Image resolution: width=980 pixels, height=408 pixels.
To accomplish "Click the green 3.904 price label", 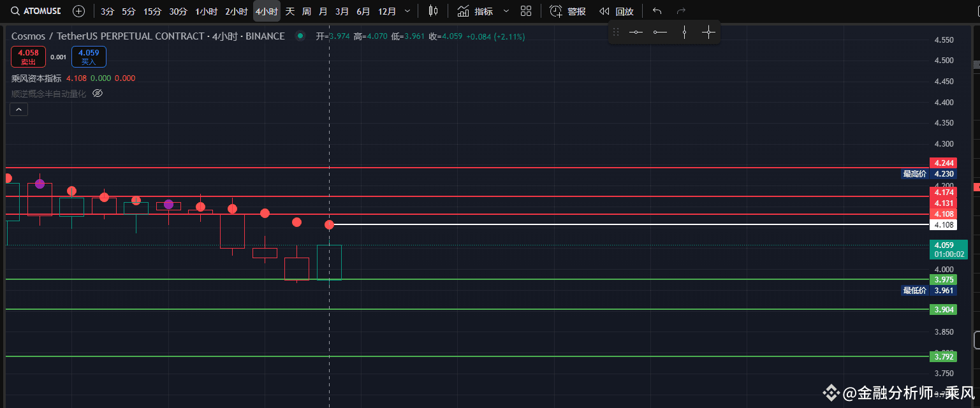I will (x=944, y=309).
